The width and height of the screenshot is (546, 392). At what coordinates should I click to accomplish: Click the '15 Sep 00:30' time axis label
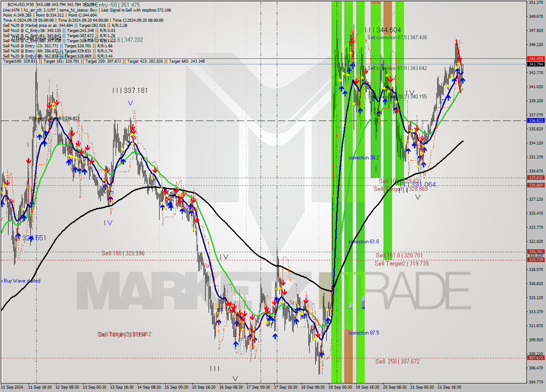[x=177, y=387]
